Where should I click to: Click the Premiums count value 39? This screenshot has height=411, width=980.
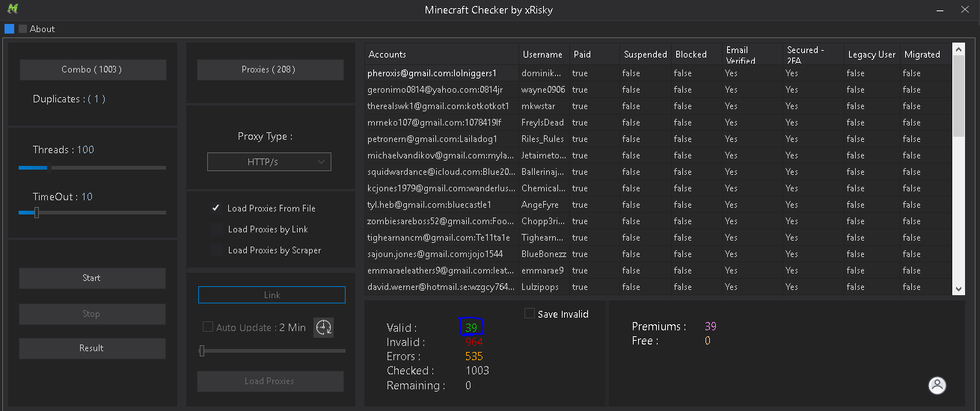(x=711, y=327)
